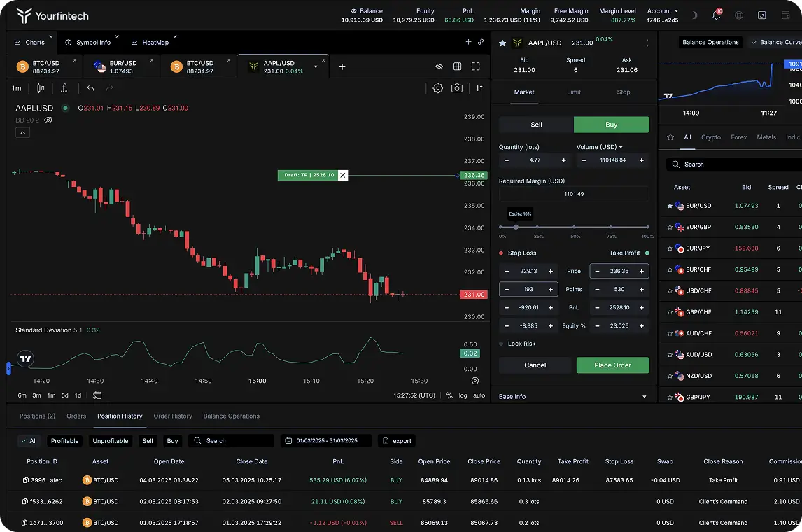Open the Account dropdown
The height and width of the screenshot is (532, 802).
662,10
